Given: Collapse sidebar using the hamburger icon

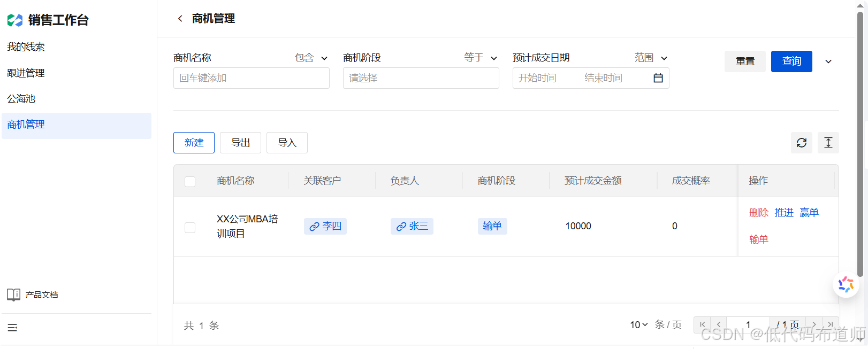Looking at the screenshot, I should point(12,328).
